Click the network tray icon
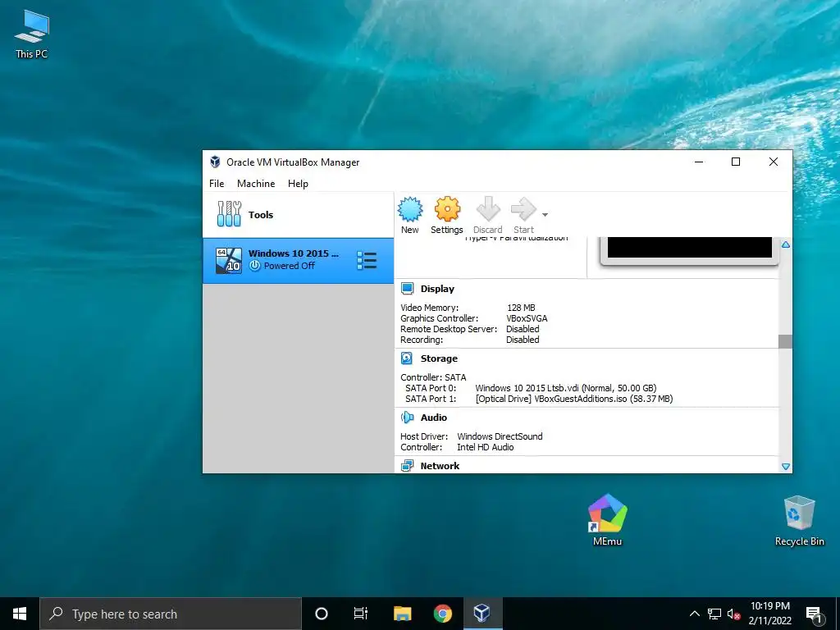Viewport: 840px width, 630px height. tap(714, 614)
